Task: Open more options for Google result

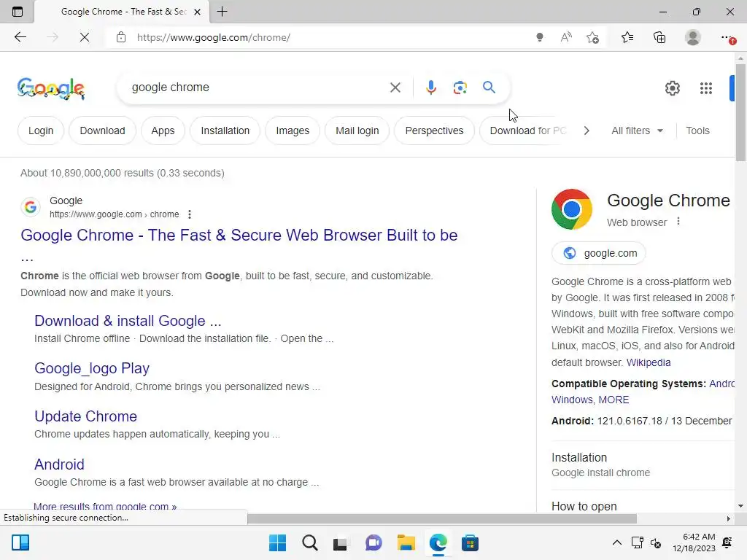Action: (x=190, y=214)
